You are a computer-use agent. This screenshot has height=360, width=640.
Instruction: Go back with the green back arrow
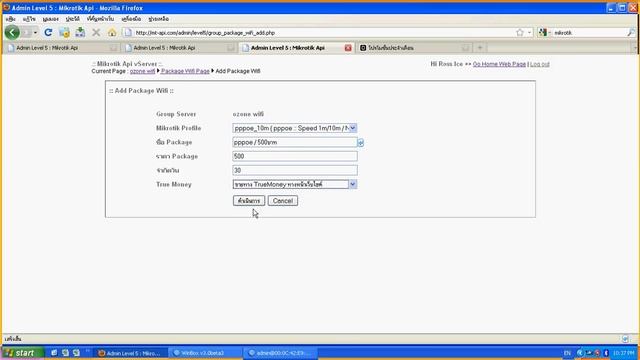(x=12, y=32)
